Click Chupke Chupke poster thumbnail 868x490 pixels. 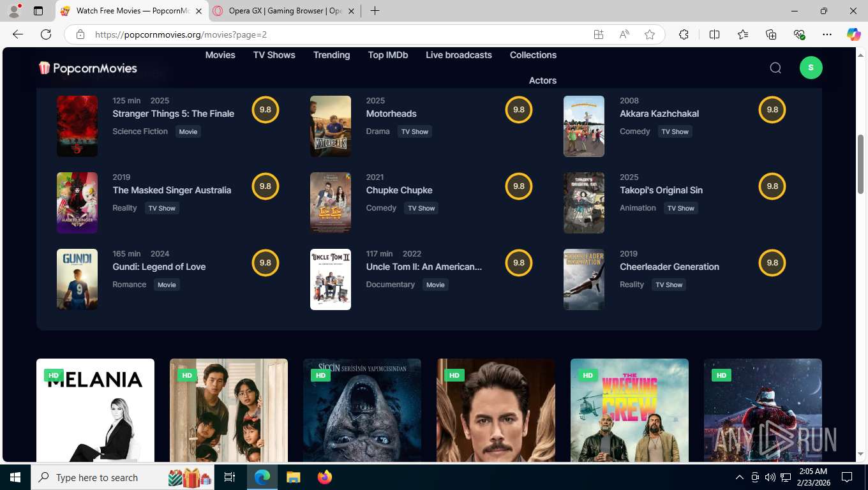[331, 203]
